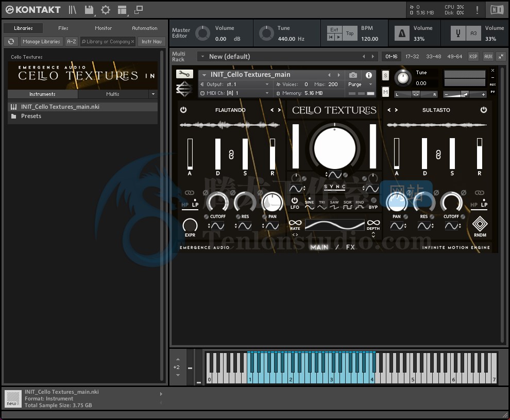Adjust the Flautando Attack slider
Viewport: 510px width, 420px height.
coord(190,154)
